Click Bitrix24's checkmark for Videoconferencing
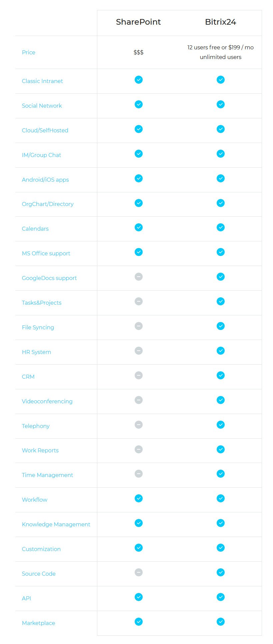 pos(221,400)
